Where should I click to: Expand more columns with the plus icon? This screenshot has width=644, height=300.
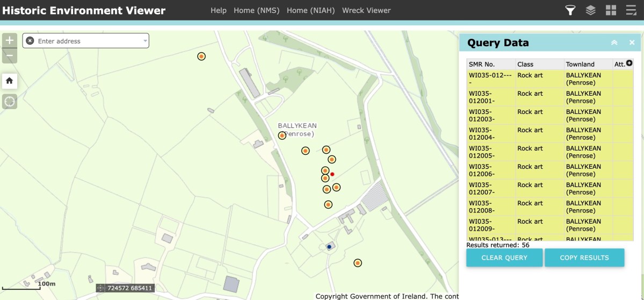tap(629, 63)
